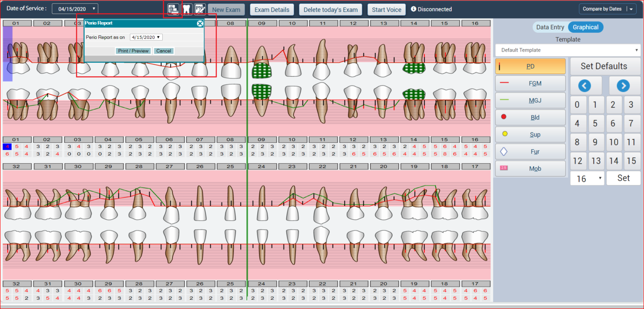Click the green-hatched tooth 14 upper crown

pos(414,67)
